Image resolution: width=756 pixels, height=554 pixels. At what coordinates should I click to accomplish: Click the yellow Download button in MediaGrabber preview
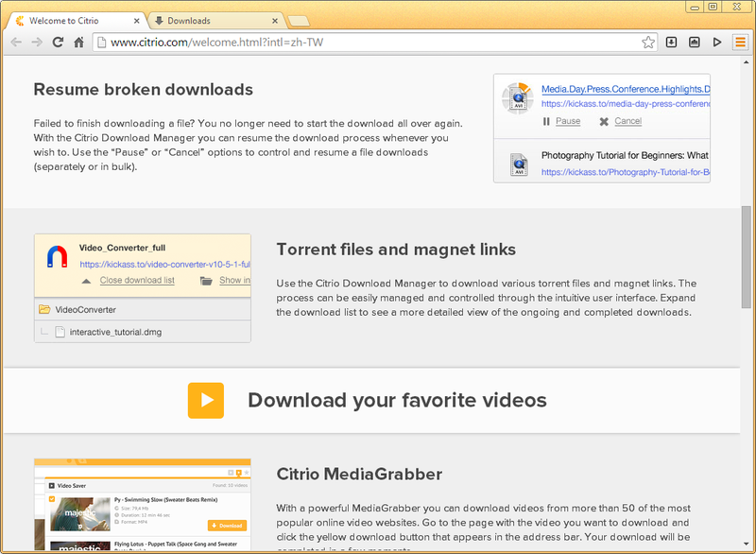coord(227,526)
